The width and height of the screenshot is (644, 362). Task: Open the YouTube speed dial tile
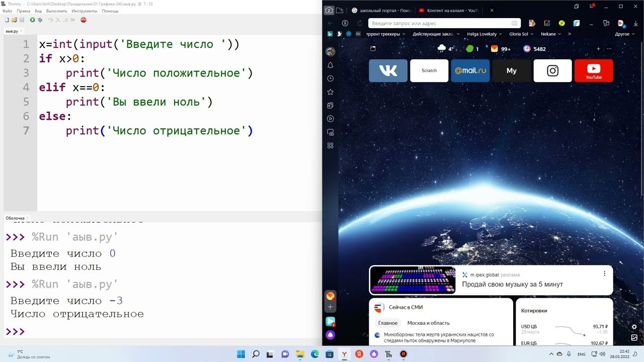click(x=593, y=70)
